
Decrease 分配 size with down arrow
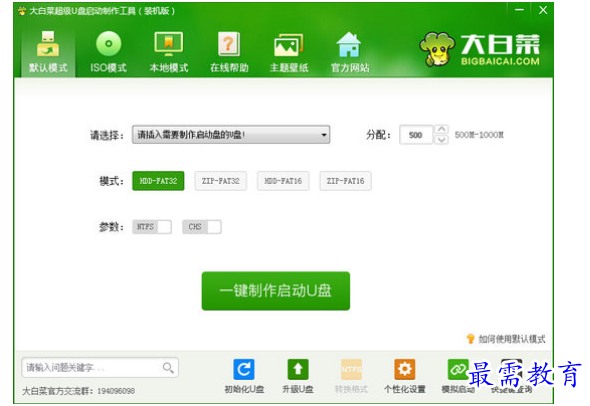click(x=441, y=140)
